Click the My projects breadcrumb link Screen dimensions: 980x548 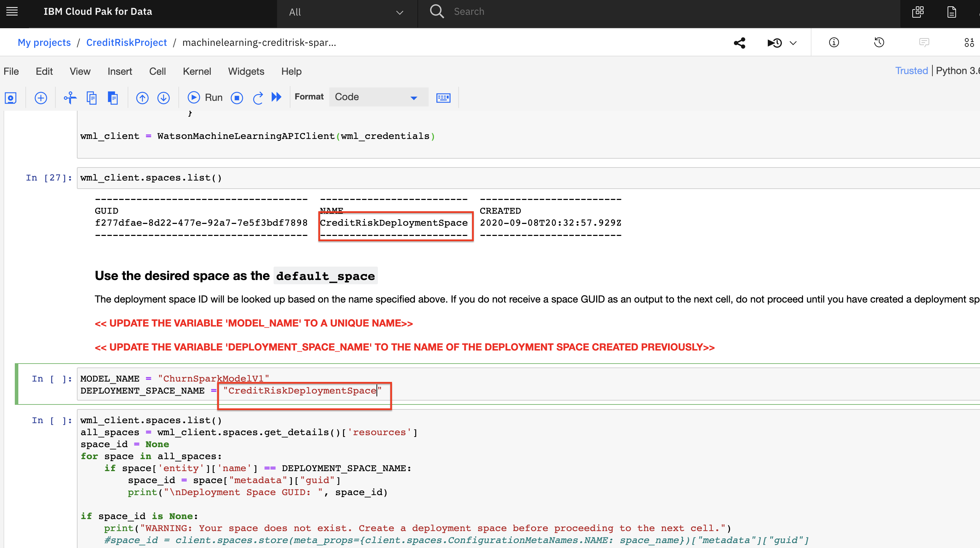pyautogui.click(x=43, y=42)
